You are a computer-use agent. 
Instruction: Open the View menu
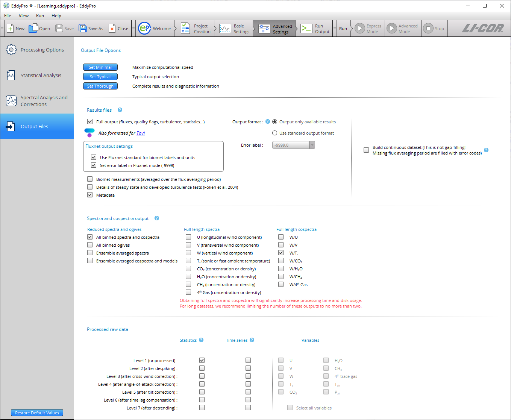point(24,16)
